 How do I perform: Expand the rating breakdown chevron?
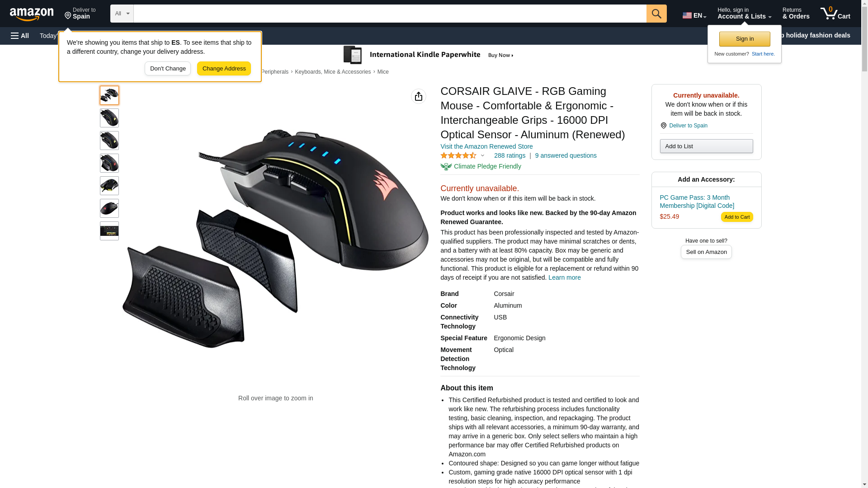pos(482,156)
